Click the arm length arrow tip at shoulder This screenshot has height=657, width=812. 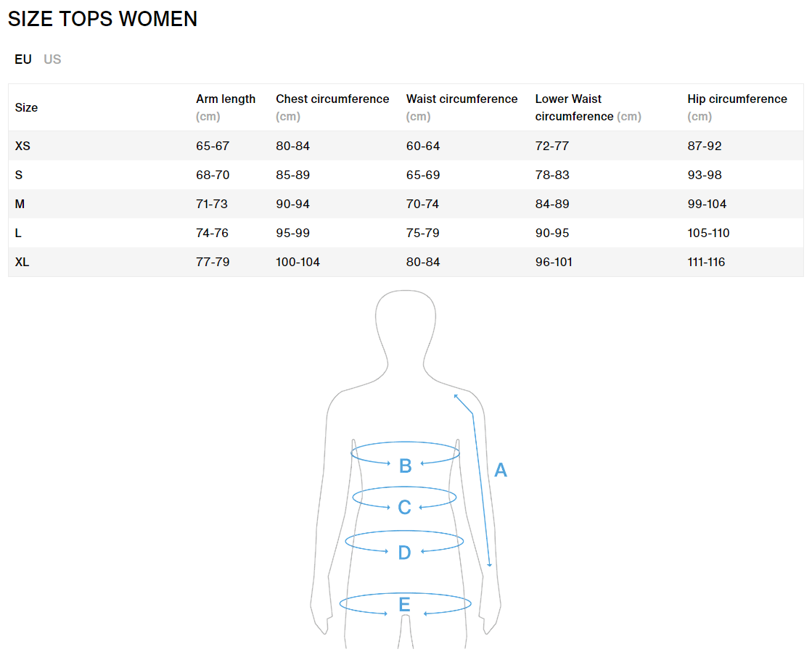point(456,396)
